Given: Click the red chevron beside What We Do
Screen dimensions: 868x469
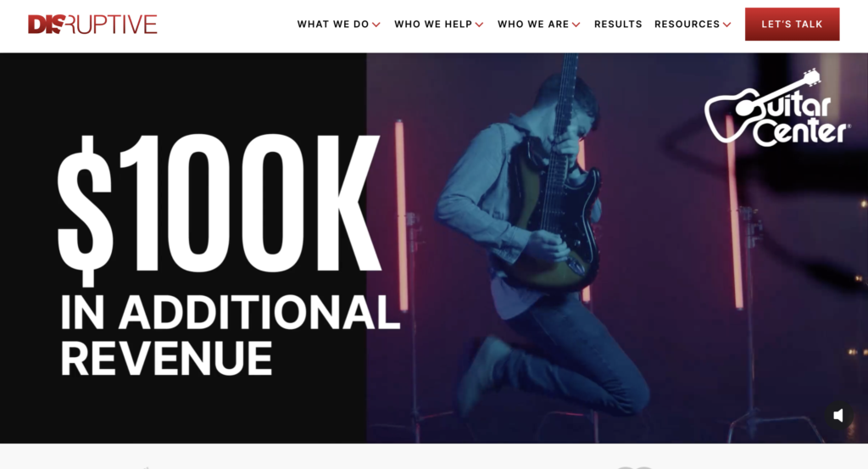Looking at the screenshot, I should pos(376,25).
